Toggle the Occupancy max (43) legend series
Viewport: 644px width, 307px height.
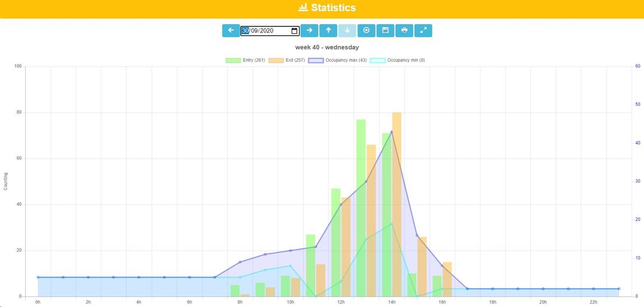coord(338,61)
